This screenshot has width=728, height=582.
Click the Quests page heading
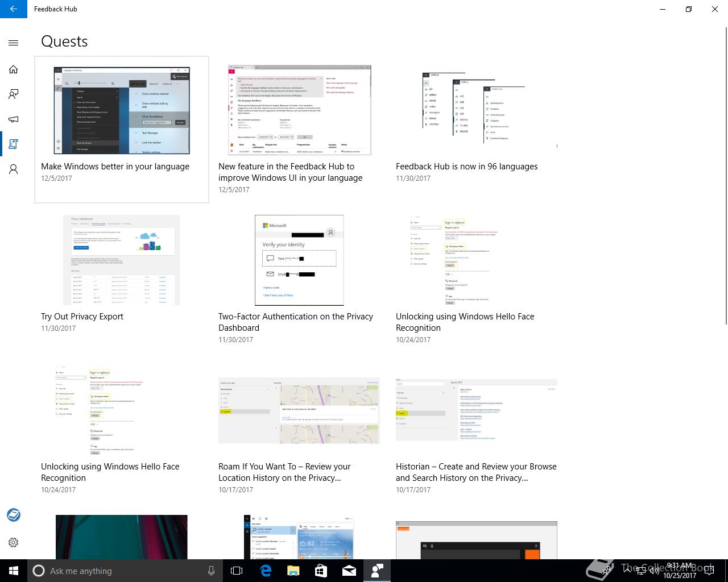[x=64, y=41]
